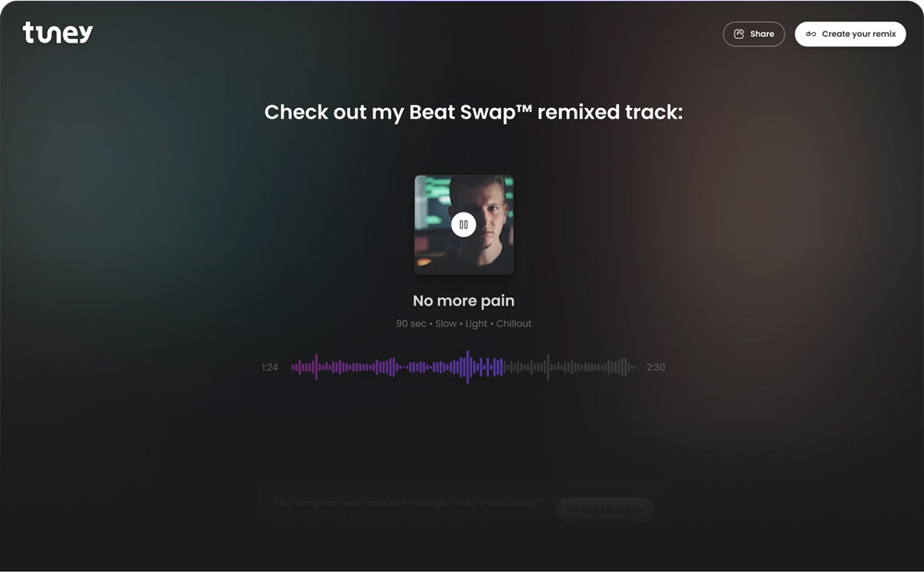Click the tall peak in the gray waveform
Viewport: 924px width, 572px height.
pos(548,367)
